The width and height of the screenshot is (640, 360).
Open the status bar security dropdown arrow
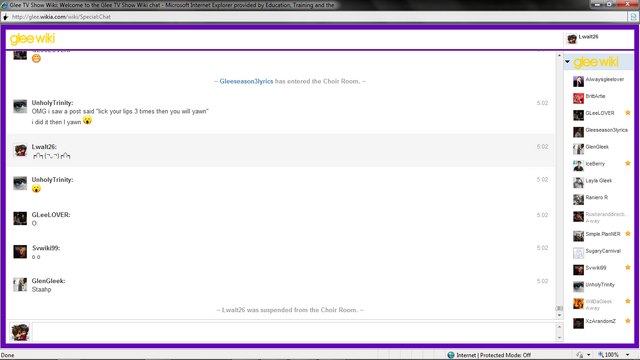click(x=589, y=355)
